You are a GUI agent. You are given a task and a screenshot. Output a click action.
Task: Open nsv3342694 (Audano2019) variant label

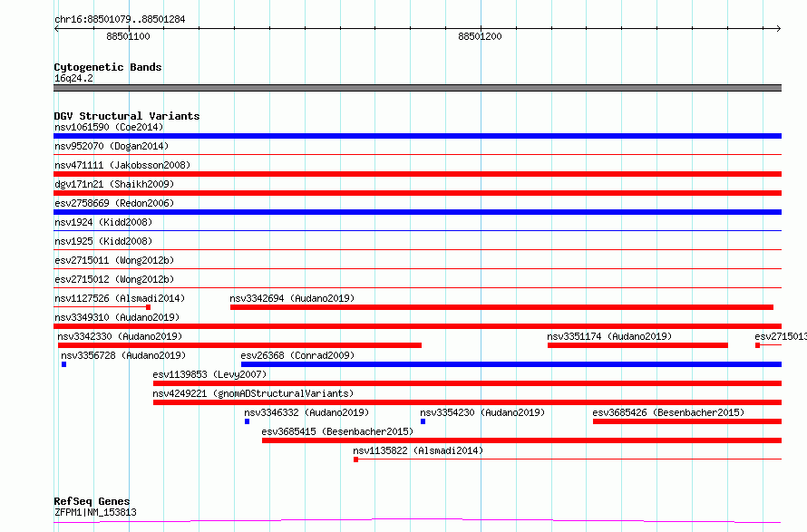[292, 298]
